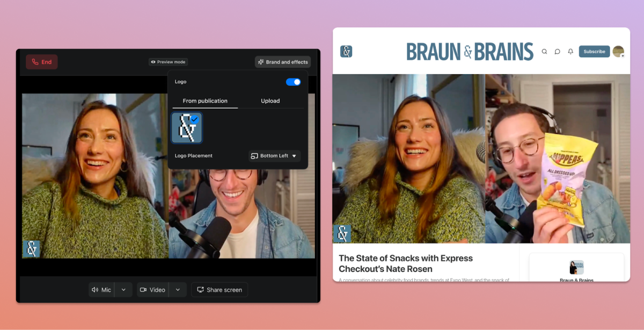
Task: Open the chat bubble icon in the header
Action: (x=557, y=52)
